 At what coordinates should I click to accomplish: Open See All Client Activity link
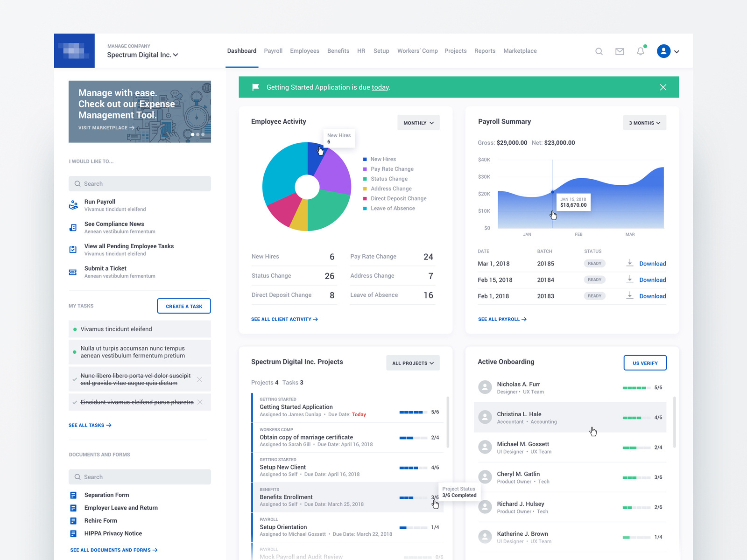(284, 319)
